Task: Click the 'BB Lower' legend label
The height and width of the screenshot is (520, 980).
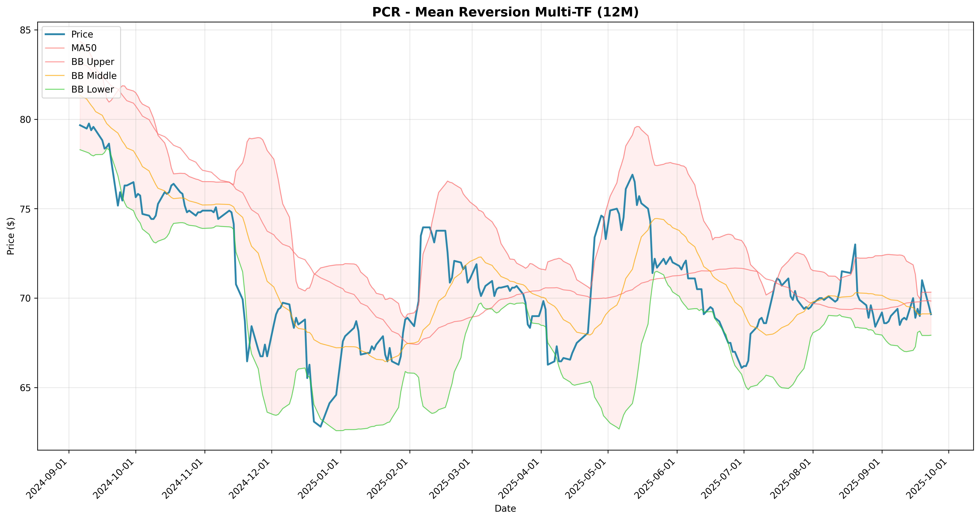Action: tap(93, 89)
